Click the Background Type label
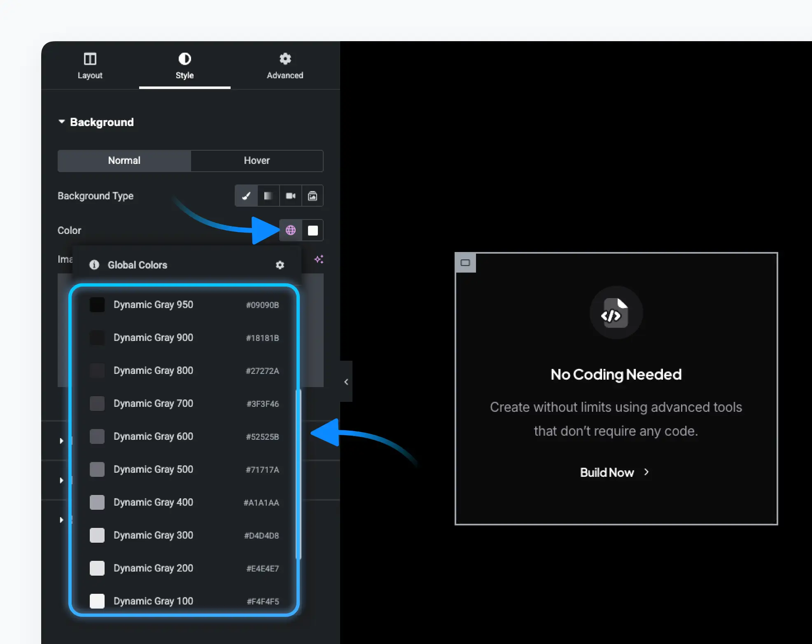The image size is (812, 644). 96,196
